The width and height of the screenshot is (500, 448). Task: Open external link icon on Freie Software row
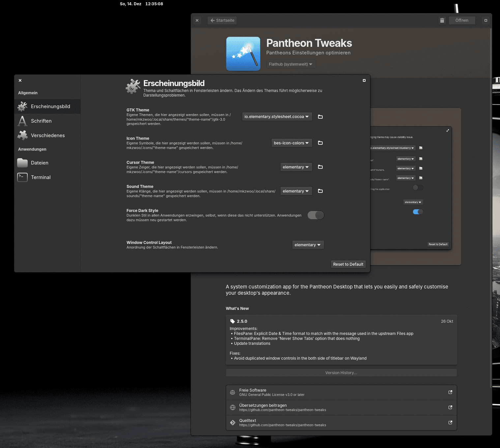tap(450, 392)
